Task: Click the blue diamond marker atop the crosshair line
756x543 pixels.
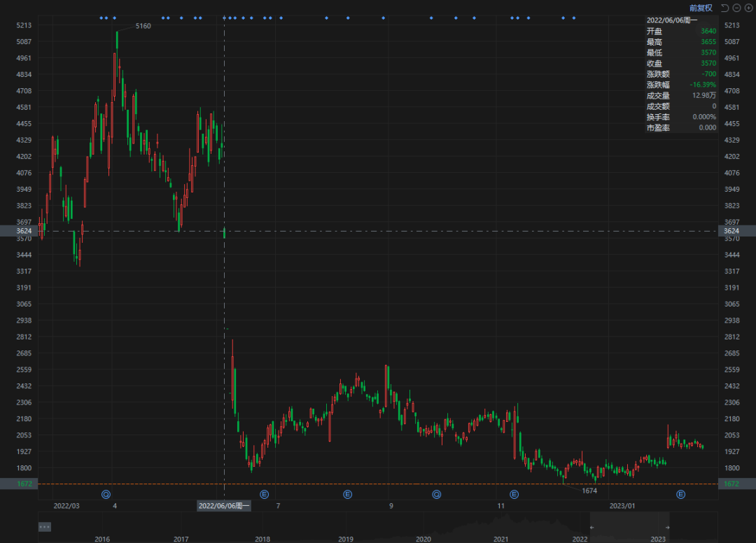Action: pyautogui.click(x=224, y=17)
